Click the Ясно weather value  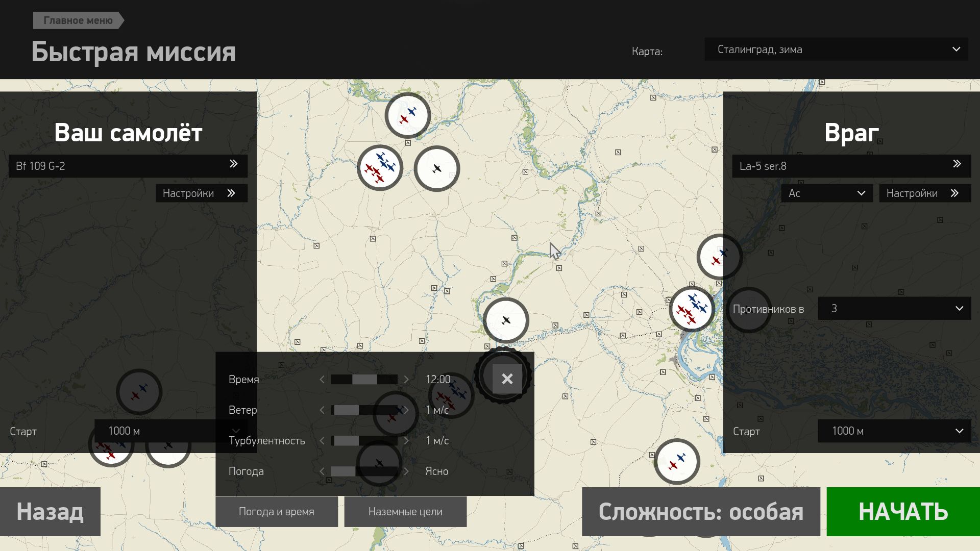point(437,471)
